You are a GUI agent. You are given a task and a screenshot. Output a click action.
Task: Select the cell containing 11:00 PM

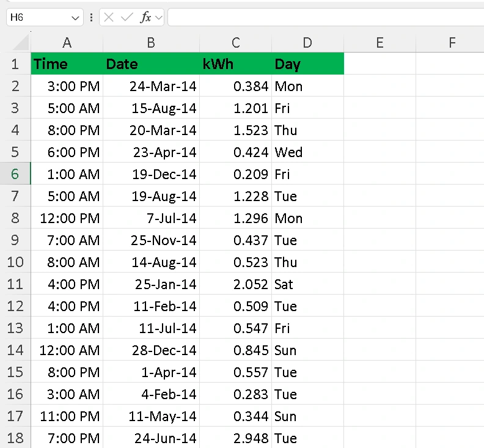point(67,416)
